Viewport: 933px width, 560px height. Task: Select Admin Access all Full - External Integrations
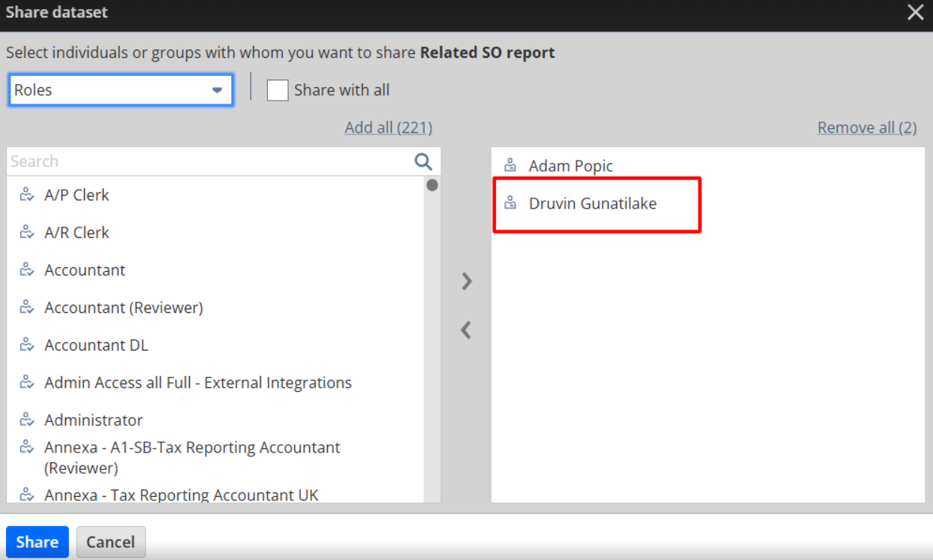(197, 383)
